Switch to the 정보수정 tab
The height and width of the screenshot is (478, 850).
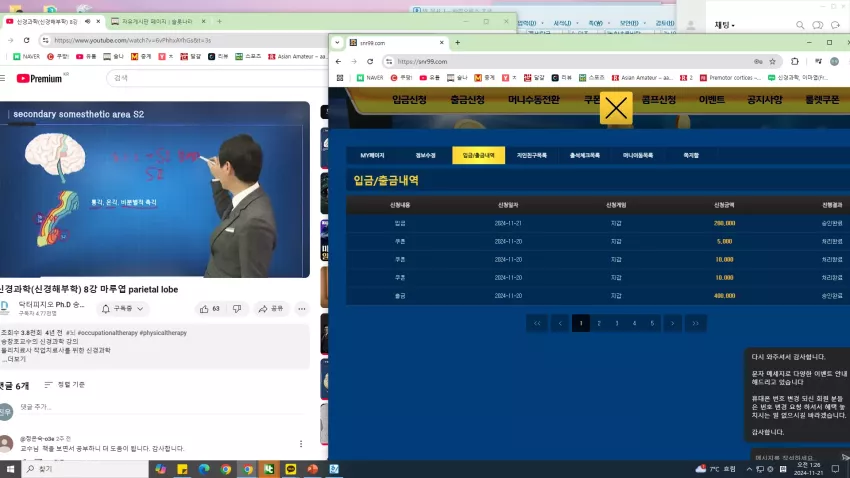pyautogui.click(x=426, y=156)
